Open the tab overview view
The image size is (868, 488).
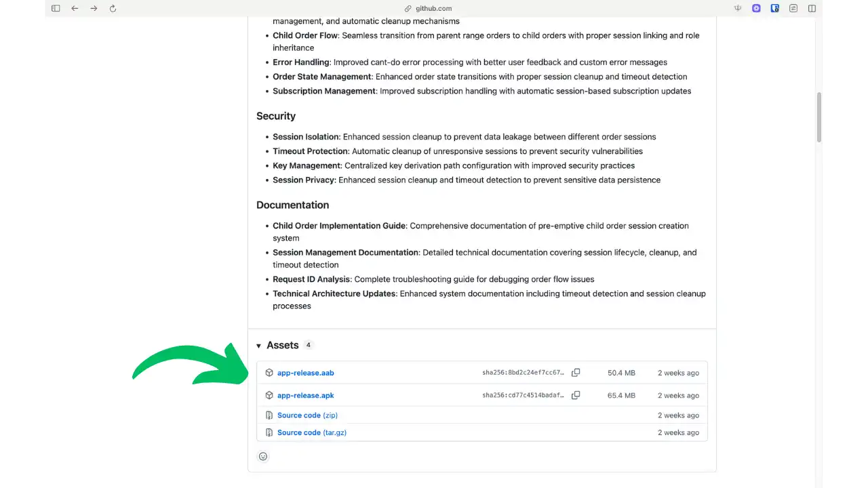(812, 8)
